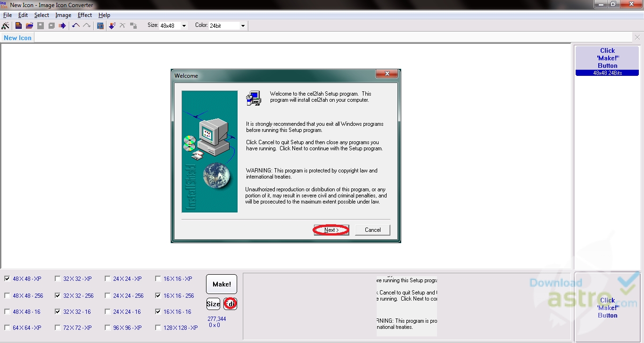Select the screen capture wand tool
Viewport: 644px width, 343px height.
tap(5, 25)
